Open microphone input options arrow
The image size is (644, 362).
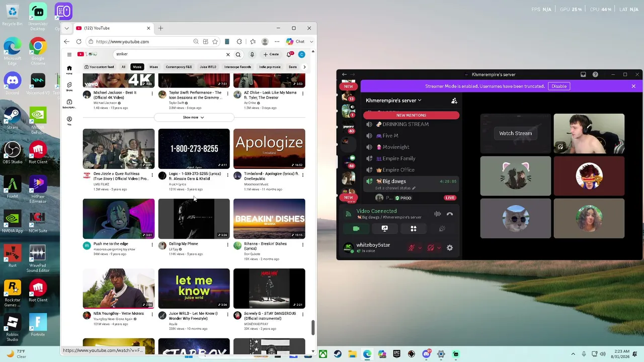pyautogui.click(x=420, y=248)
